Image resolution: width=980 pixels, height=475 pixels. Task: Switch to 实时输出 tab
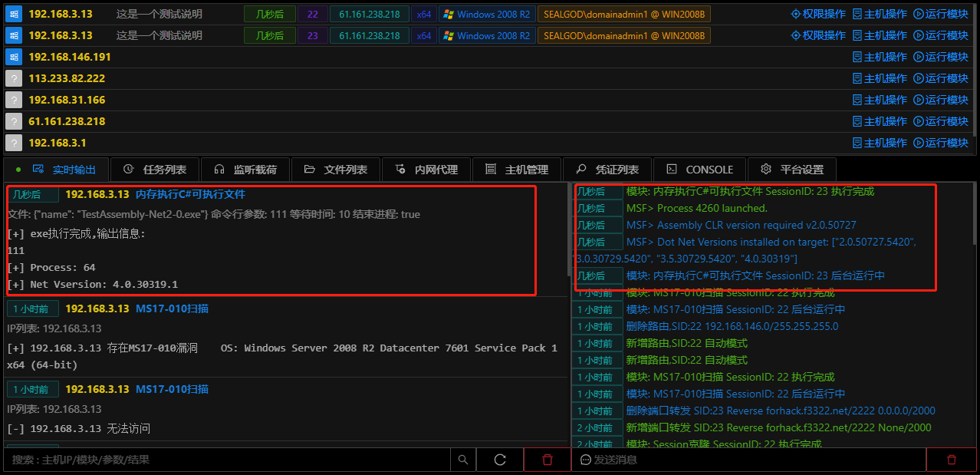[x=56, y=170]
